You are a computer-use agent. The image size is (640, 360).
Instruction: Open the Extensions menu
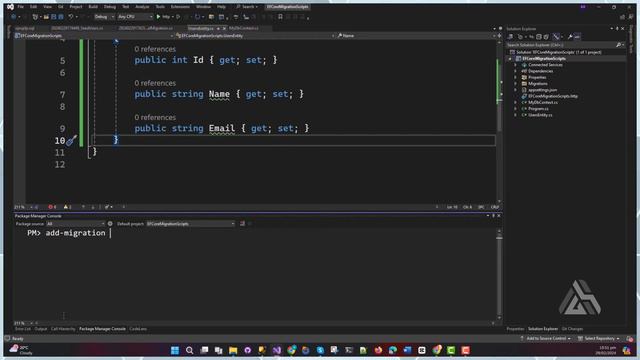[x=180, y=7]
